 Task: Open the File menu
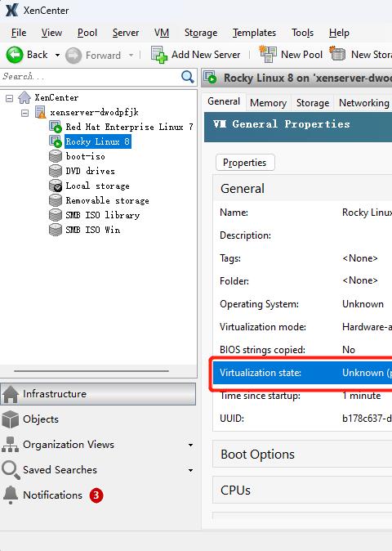19,33
